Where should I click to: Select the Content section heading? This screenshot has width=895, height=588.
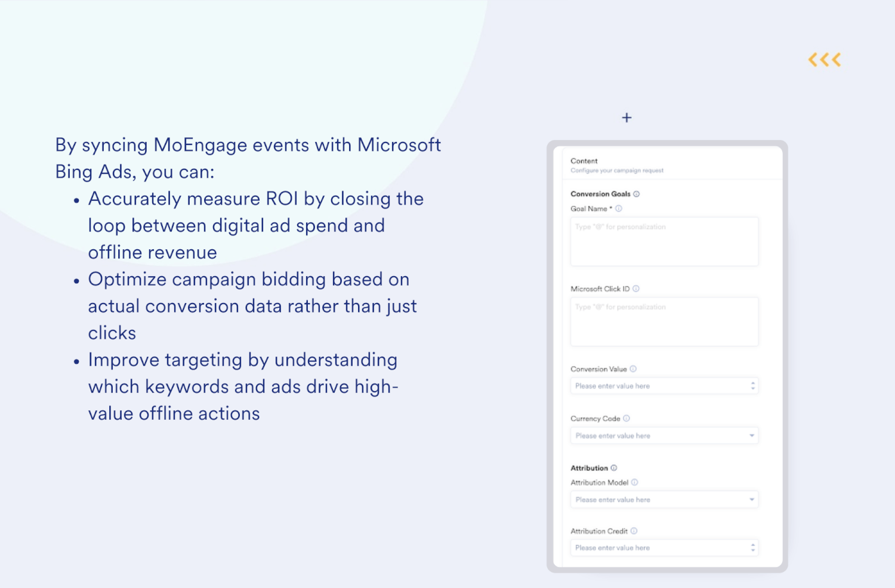584,161
